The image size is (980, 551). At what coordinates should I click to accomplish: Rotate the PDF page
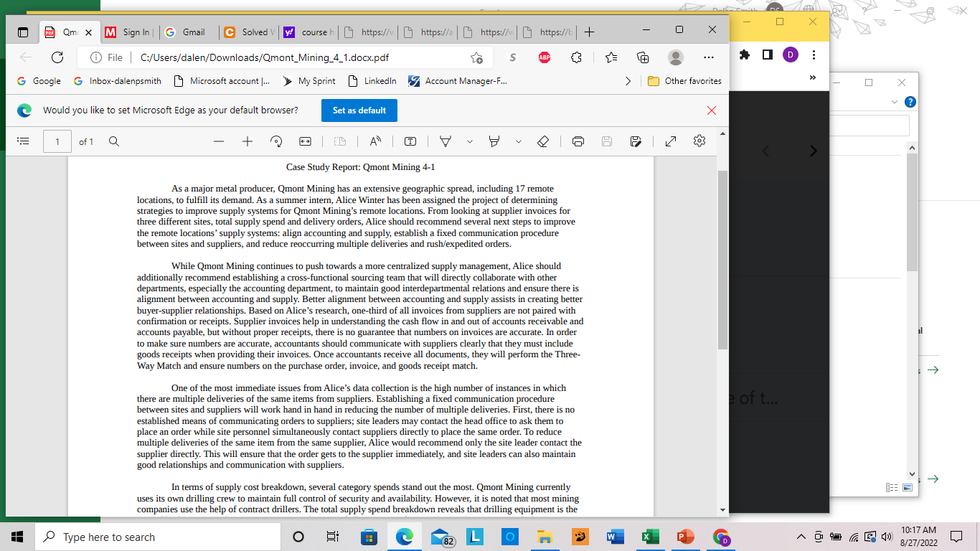pyautogui.click(x=276, y=141)
